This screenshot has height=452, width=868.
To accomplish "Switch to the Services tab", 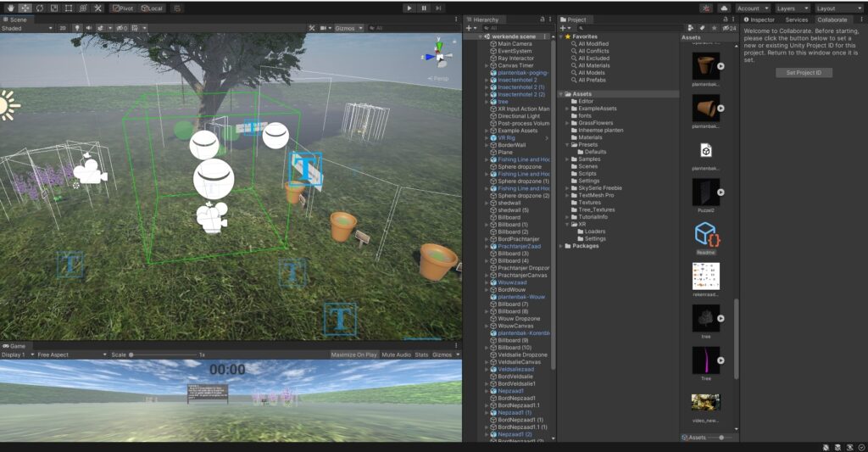I will coord(796,20).
